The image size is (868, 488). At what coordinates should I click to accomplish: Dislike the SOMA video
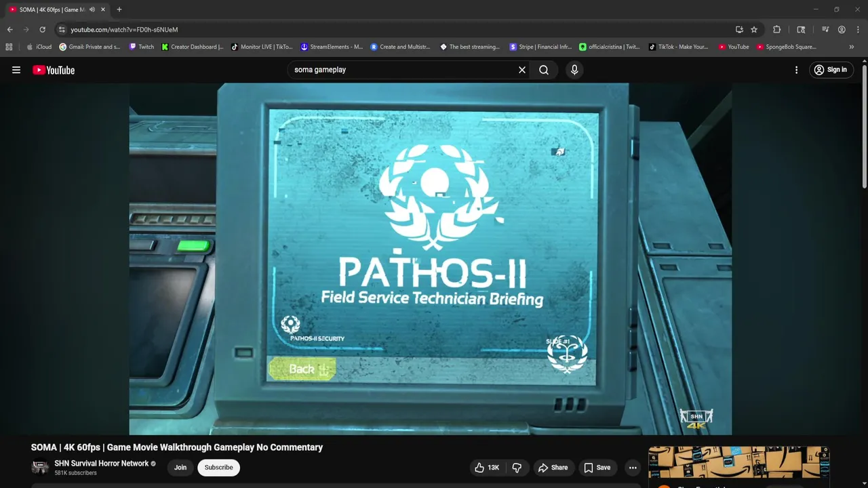pyautogui.click(x=517, y=468)
